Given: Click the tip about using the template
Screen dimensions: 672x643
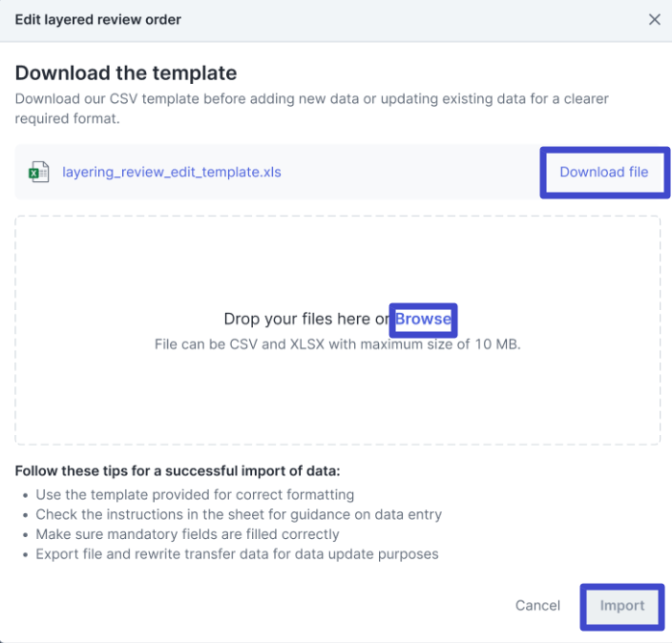Looking at the screenshot, I should [x=195, y=495].
